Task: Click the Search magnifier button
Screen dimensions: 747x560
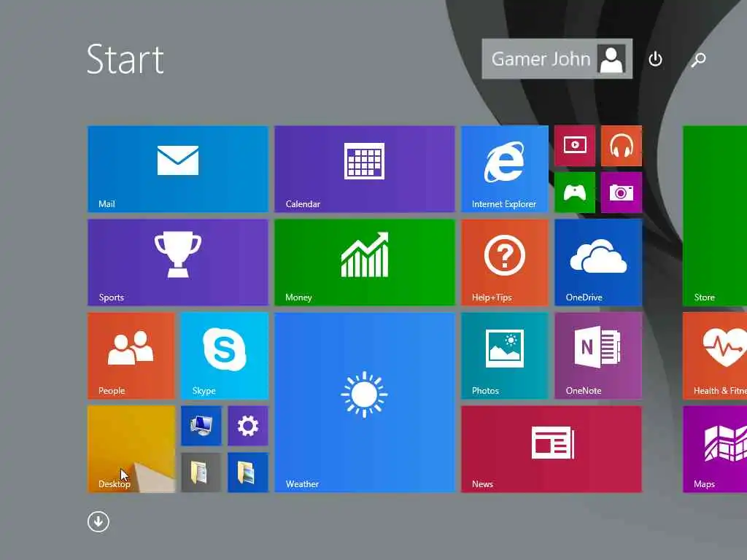Action: click(698, 59)
